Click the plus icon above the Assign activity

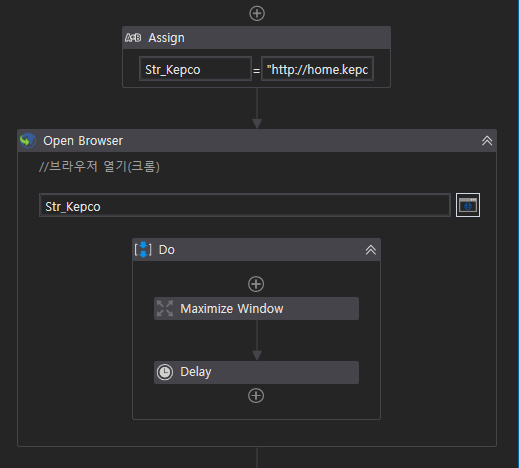click(257, 14)
